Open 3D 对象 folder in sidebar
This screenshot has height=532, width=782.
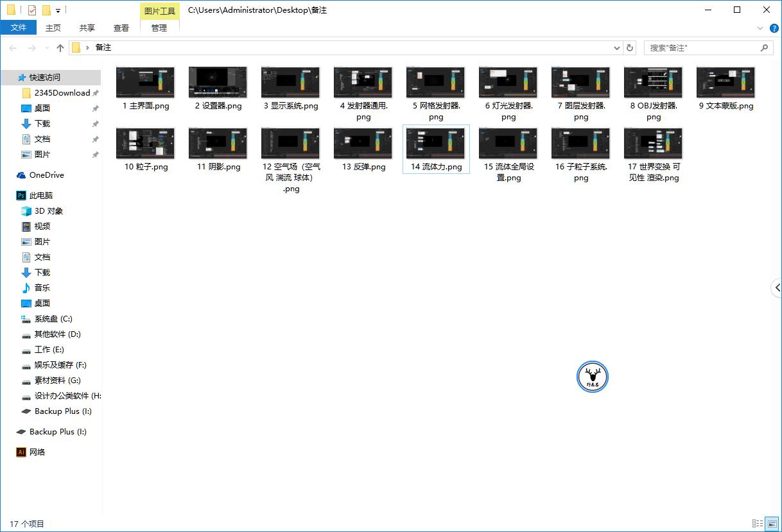pos(49,210)
